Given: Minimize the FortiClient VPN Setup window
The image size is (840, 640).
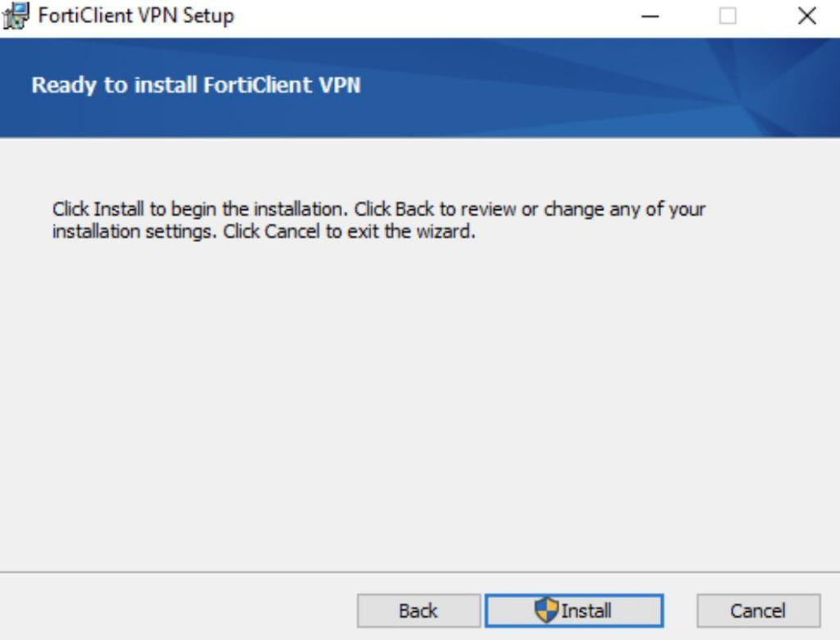Looking at the screenshot, I should click(x=650, y=16).
